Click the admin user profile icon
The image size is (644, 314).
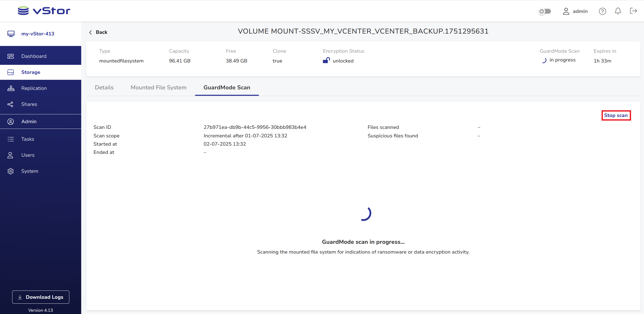click(566, 11)
